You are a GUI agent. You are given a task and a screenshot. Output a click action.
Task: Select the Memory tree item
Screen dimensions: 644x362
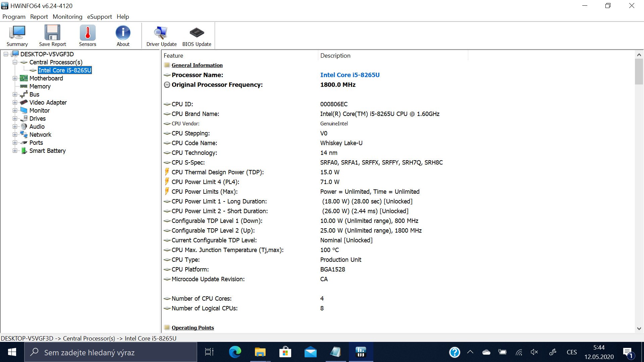pos(40,86)
